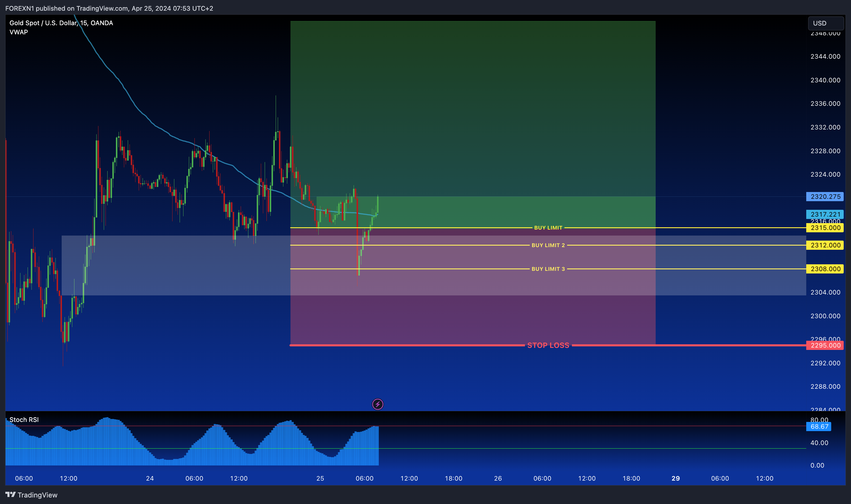Click the 18:00 label before date 26

[x=454, y=478]
